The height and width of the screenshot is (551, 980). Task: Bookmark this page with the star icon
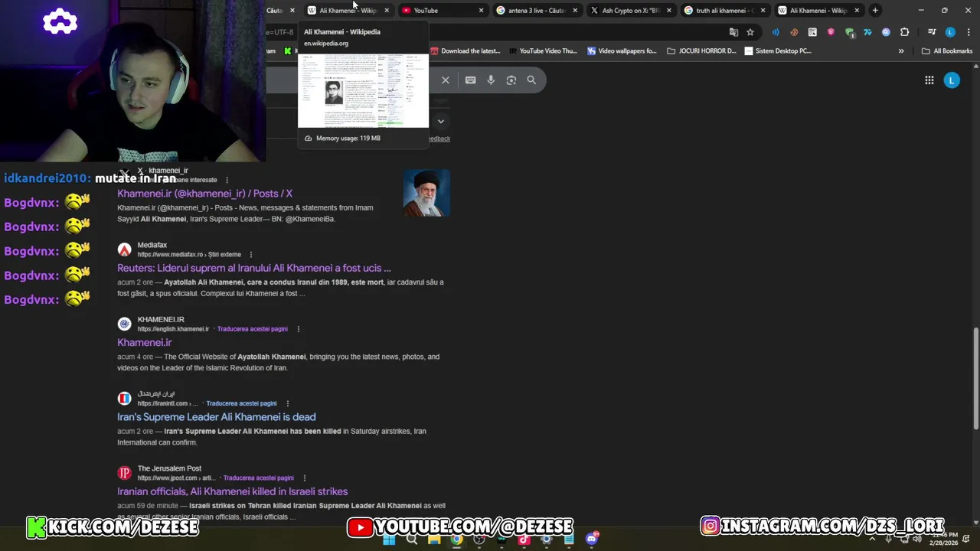click(x=750, y=32)
